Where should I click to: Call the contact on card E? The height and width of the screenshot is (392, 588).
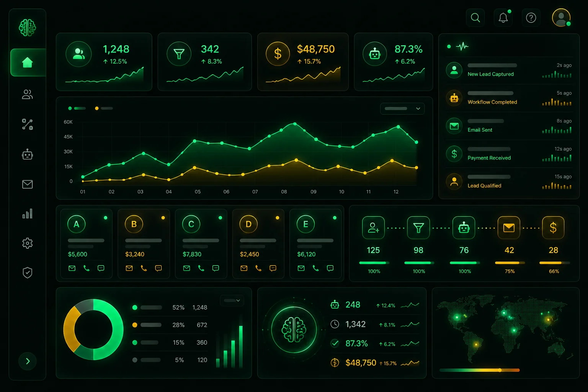316,268
